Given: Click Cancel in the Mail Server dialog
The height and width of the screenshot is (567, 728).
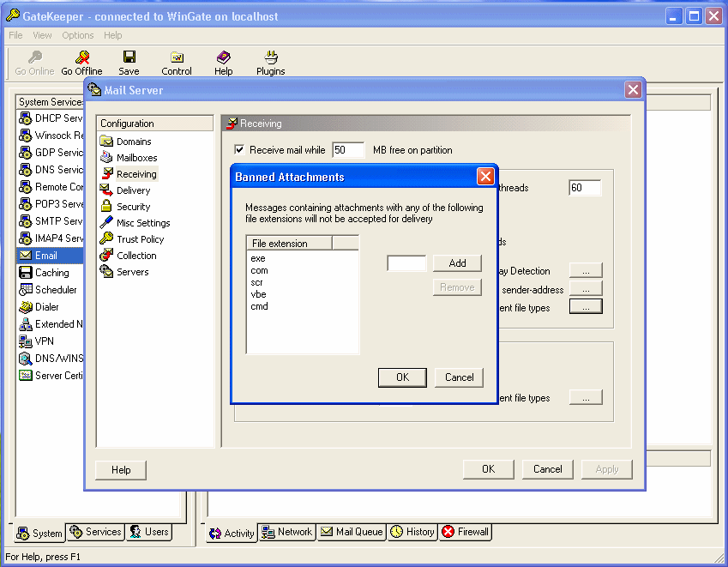Looking at the screenshot, I should coord(547,469).
